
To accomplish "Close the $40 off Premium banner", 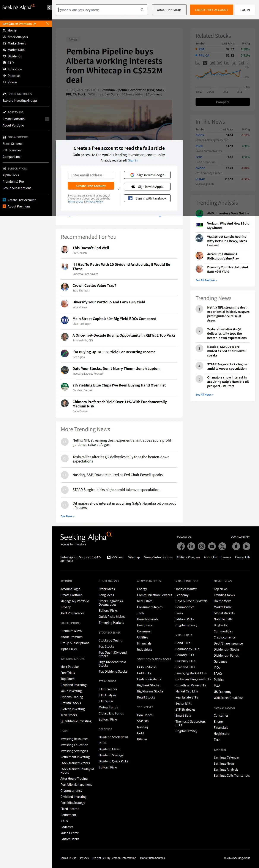I will 47,24.
